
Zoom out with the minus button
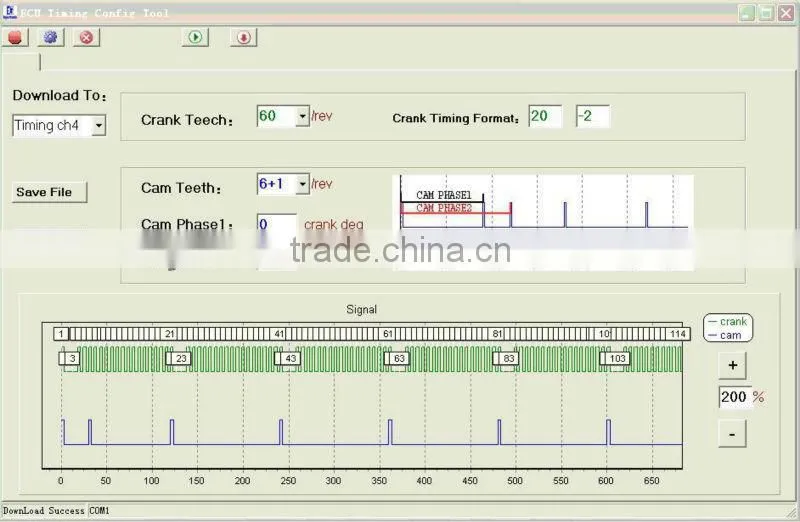[732, 434]
